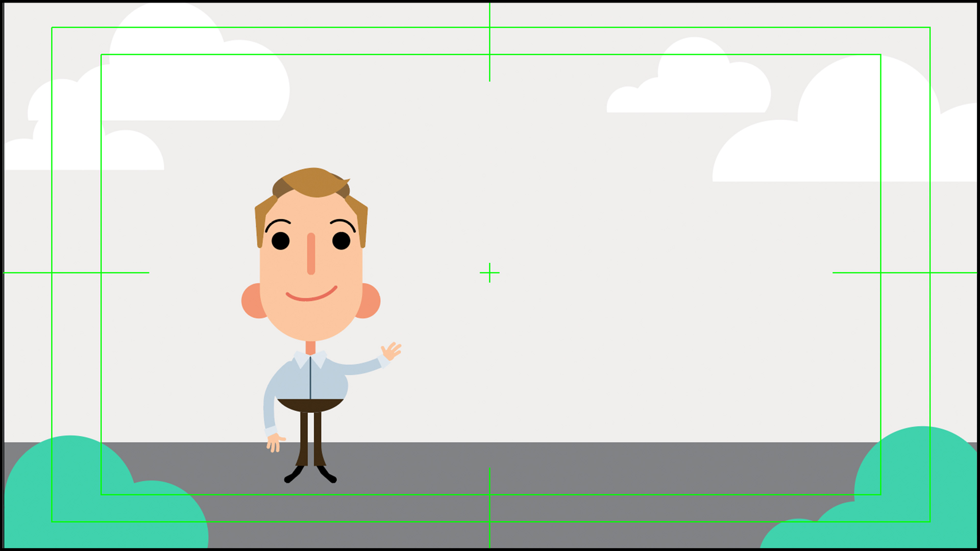The image size is (980, 551).
Task: Click the character's brown pants waist
Action: [x=310, y=405]
